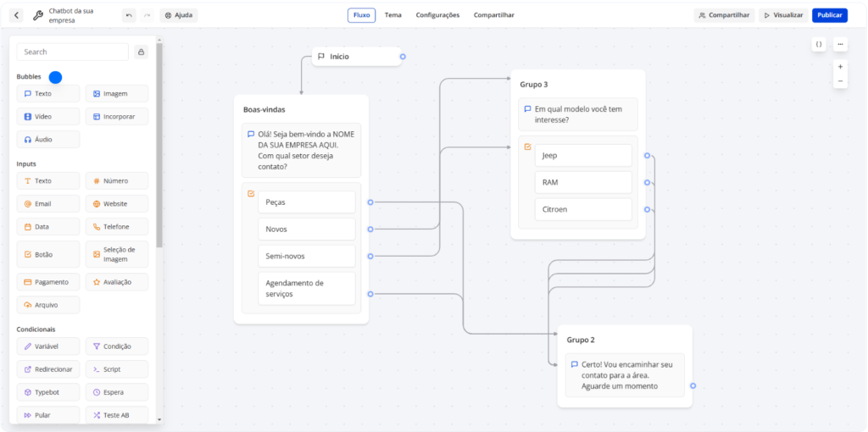Viewport: 868px width, 432px height.
Task: Click the Grupo 2 output connector
Action: click(x=693, y=386)
